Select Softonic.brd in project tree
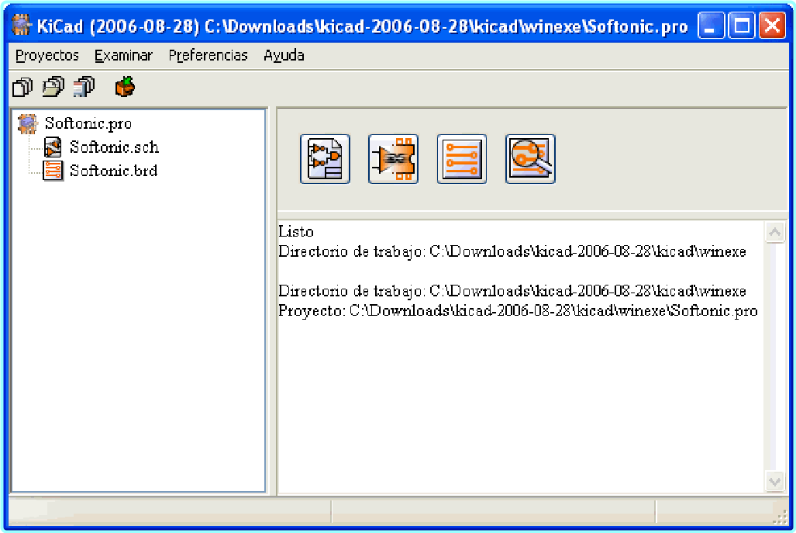The height and width of the screenshot is (533, 796). [114, 171]
